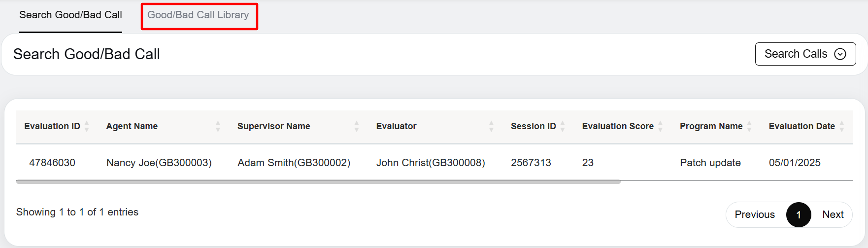Select the Nancy Joe(GB300003) cell

click(x=159, y=163)
